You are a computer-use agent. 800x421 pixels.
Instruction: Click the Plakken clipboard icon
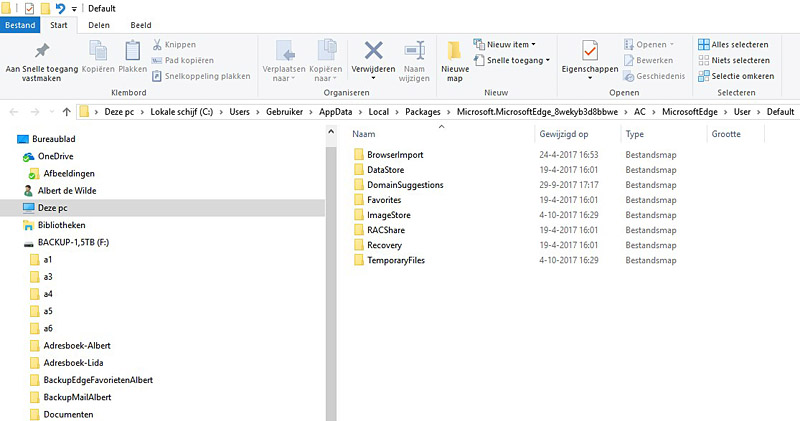tap(133, 51)
